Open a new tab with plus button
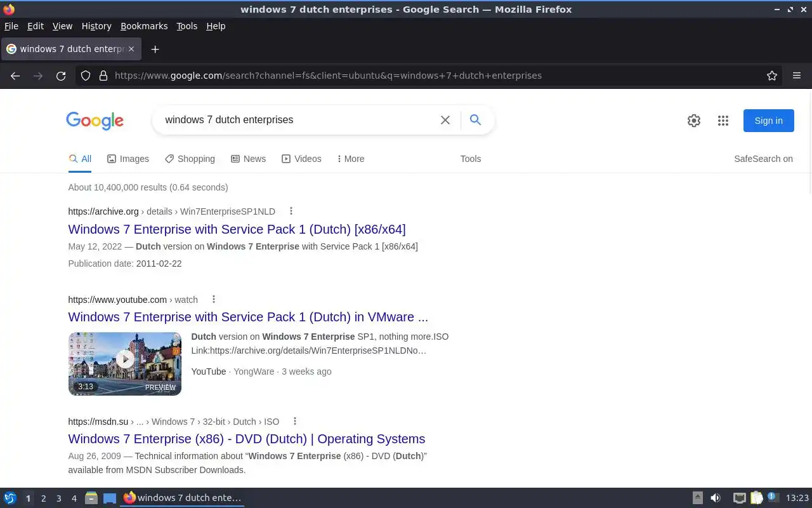Screen dimensions: 812x508 click(x=155, y=49)
